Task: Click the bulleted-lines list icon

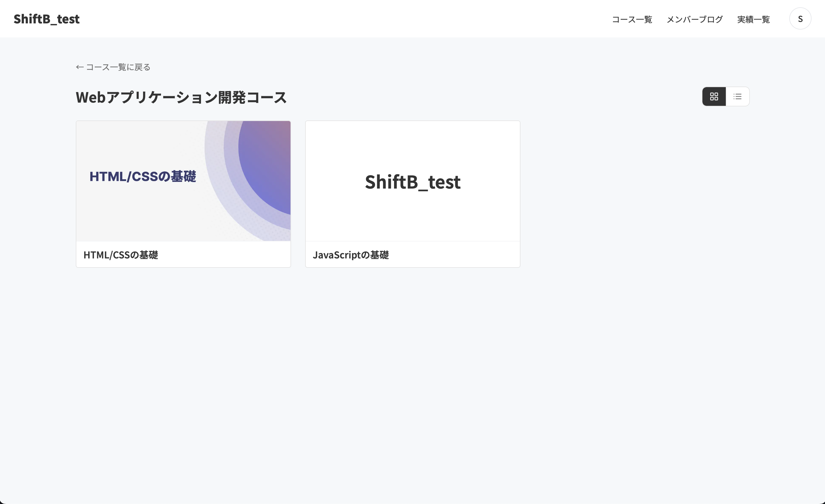Action: point(737,96)
